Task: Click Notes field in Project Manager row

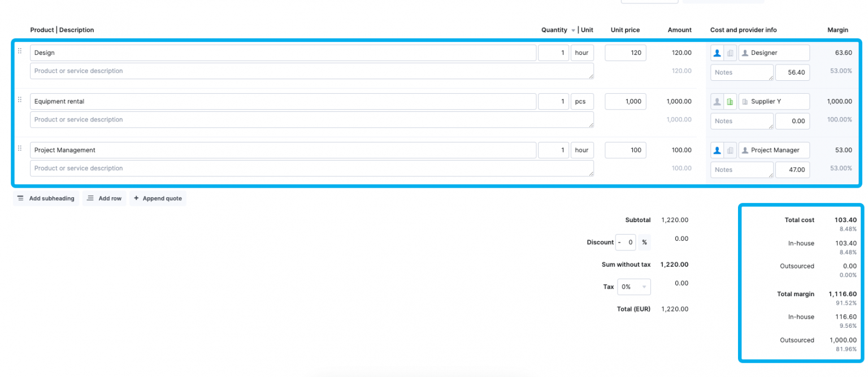Action: (741, 170)
